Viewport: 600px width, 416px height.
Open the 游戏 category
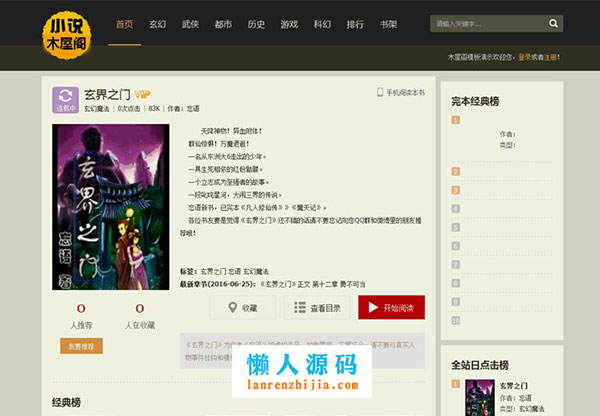(289, 24)
